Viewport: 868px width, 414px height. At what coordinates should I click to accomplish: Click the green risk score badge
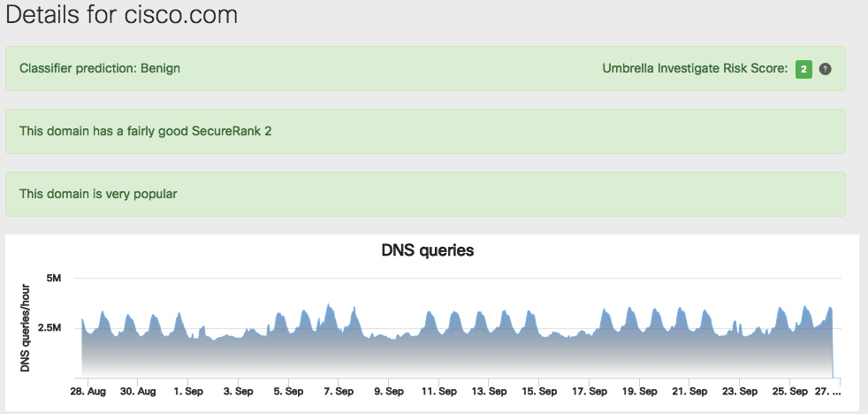point(803,69)
